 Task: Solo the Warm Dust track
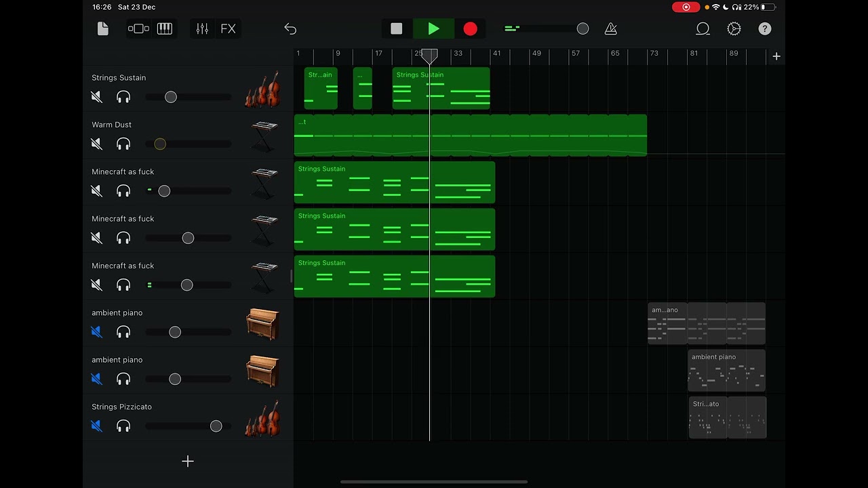pyautogui.click(x=123, y=144)
